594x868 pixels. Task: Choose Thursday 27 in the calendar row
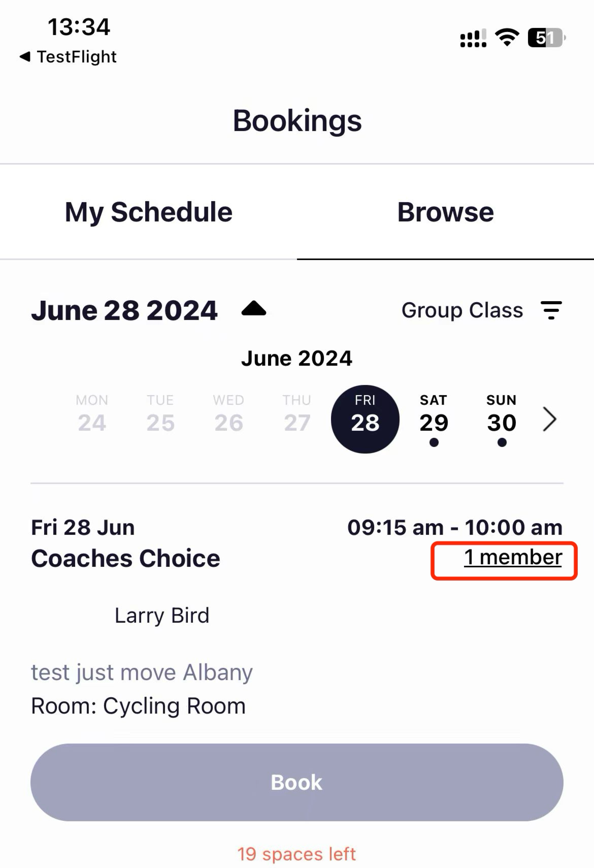coord(297,414)
